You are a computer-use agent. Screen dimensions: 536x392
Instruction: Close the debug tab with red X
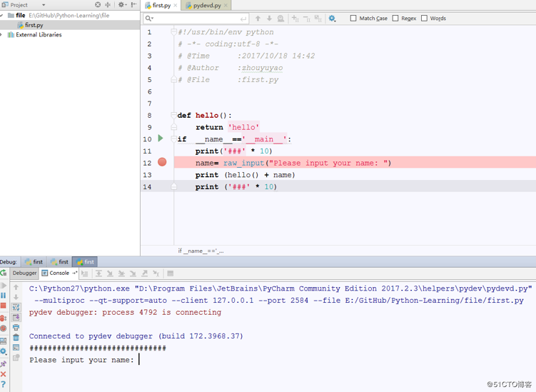4,374
